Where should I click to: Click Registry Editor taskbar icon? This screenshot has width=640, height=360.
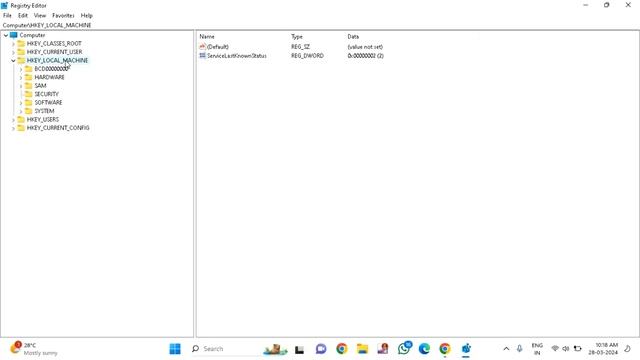click(x=466, y=349)
